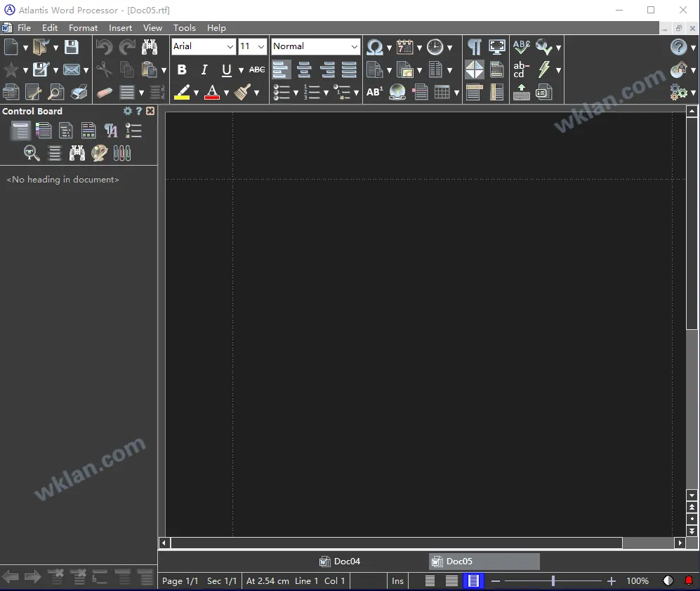Click the Save floppy disk icon
This screenshot has width=700, height=591.
tap(71, 47)
